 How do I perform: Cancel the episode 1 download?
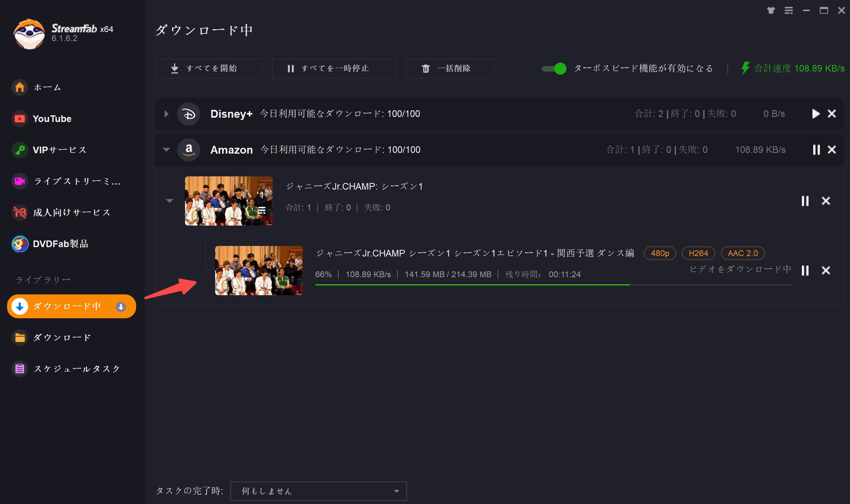coord(826,271)
